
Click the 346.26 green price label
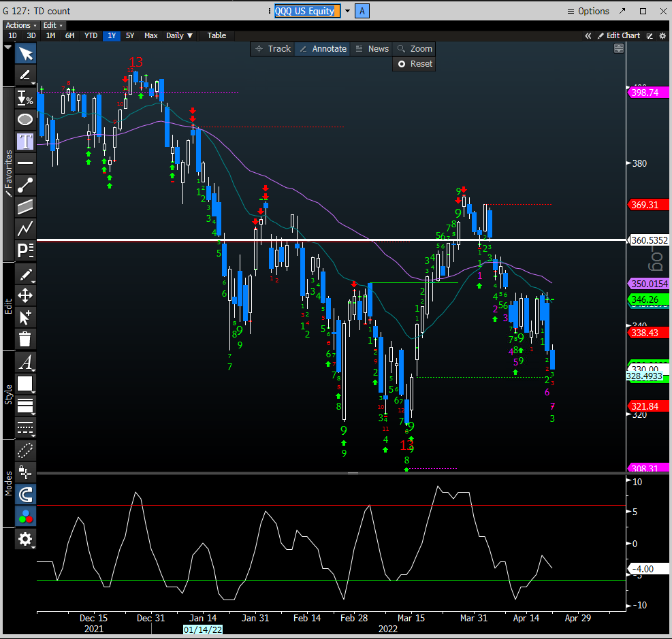pyautogui.click(x=648, y=299)
